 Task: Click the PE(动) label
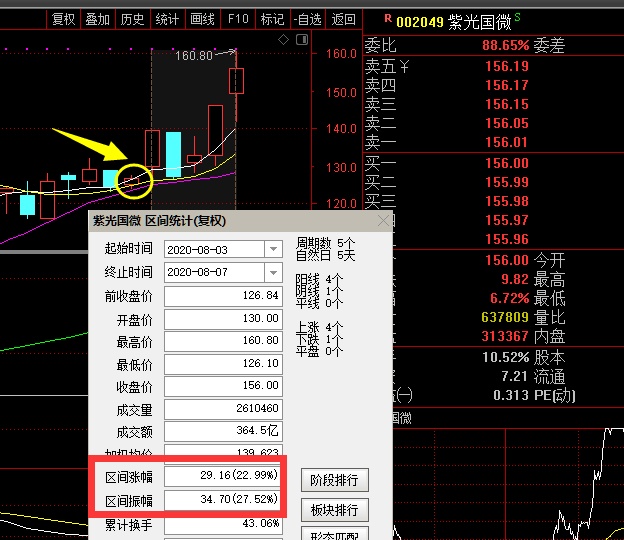click(554, 396)
